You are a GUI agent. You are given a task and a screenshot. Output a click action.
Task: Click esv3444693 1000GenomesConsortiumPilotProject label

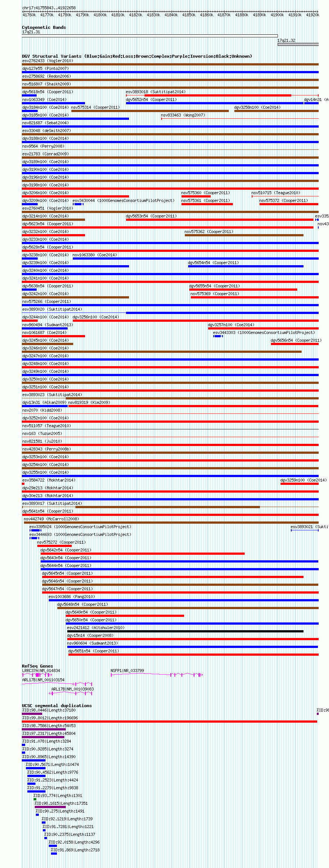pos(80,534)
